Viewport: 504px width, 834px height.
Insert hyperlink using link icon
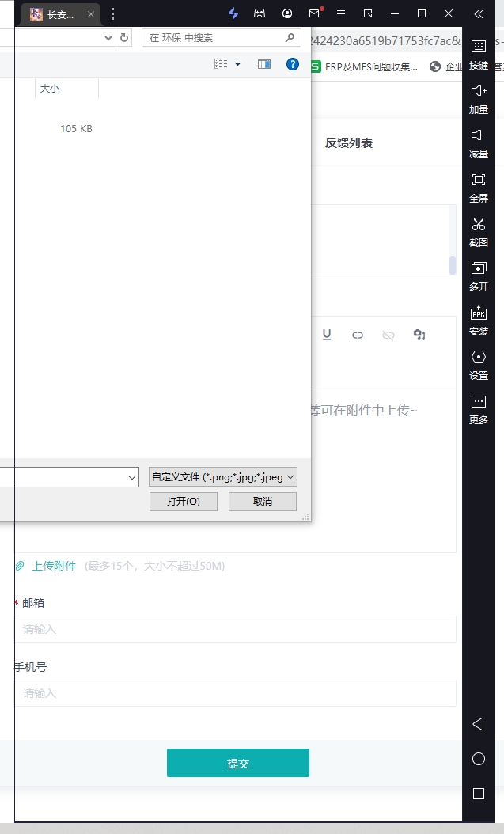click(358, 335)
